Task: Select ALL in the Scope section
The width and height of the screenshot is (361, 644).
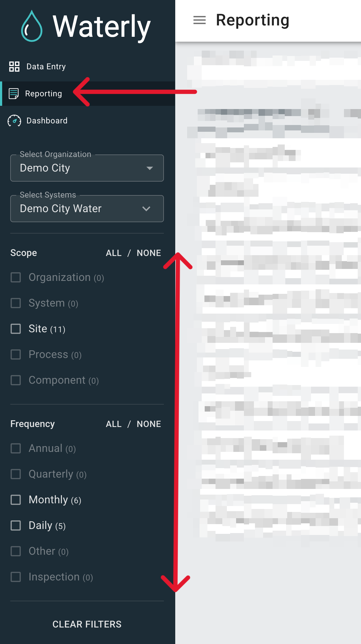Action: [x=114, y=253]
